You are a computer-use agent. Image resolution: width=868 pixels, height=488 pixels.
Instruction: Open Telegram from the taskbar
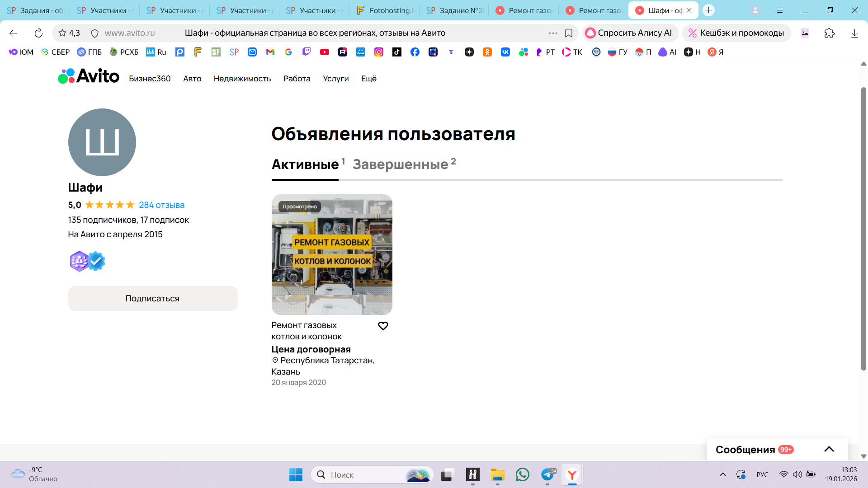tap(547, 474)
